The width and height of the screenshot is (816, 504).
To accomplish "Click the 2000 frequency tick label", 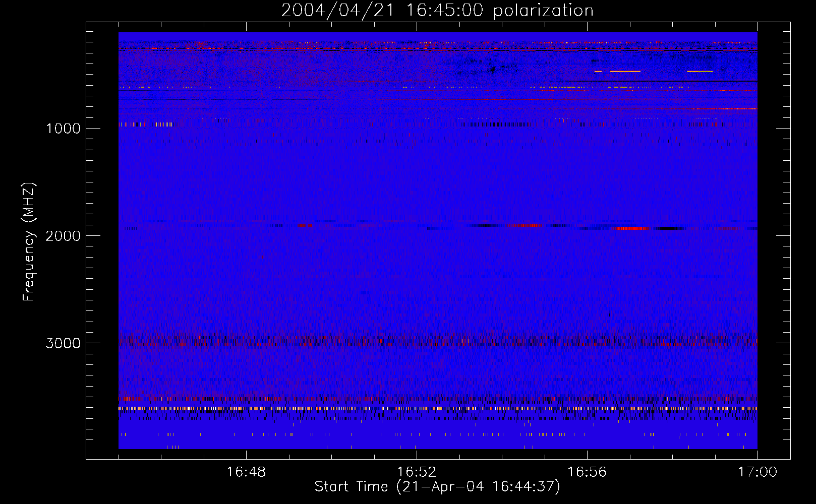I will (63, 236).
